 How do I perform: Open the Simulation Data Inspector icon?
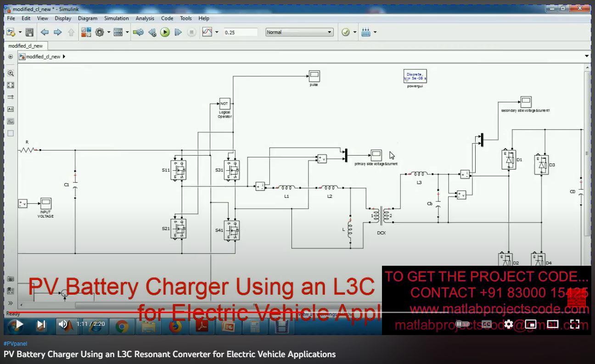click(208, 32)
